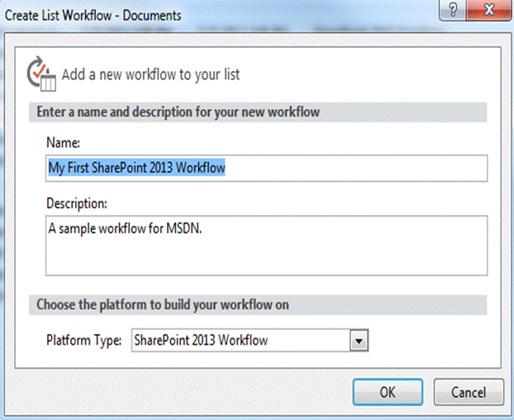
Task: Close the dialog with the X button
Action: (488, 10)
